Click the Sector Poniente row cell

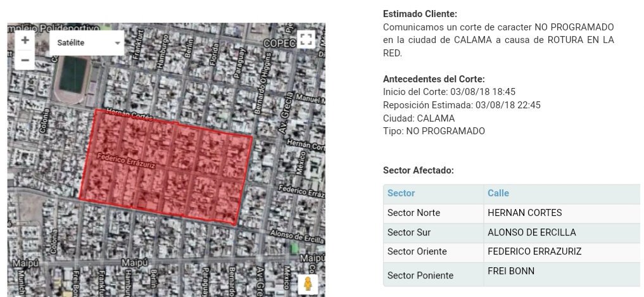click(433, 274)
